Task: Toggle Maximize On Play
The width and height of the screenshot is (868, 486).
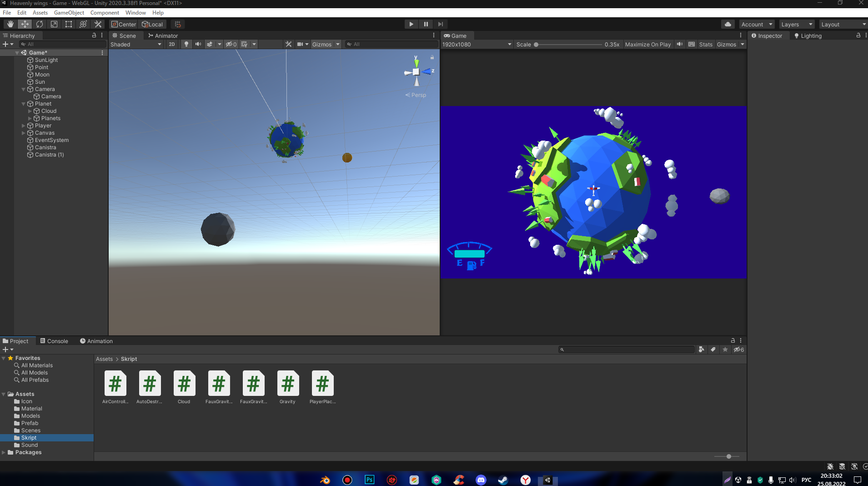Action: [x=647, y=44]
